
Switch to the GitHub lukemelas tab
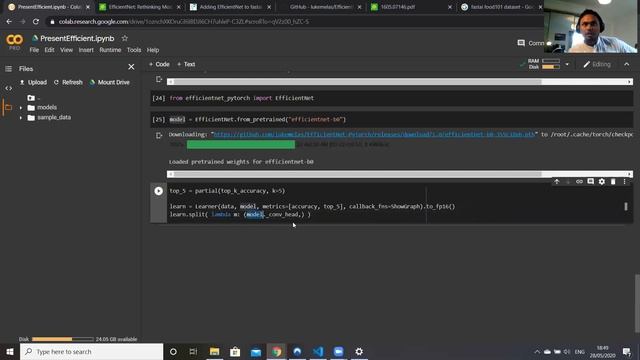tap(321, 7)
